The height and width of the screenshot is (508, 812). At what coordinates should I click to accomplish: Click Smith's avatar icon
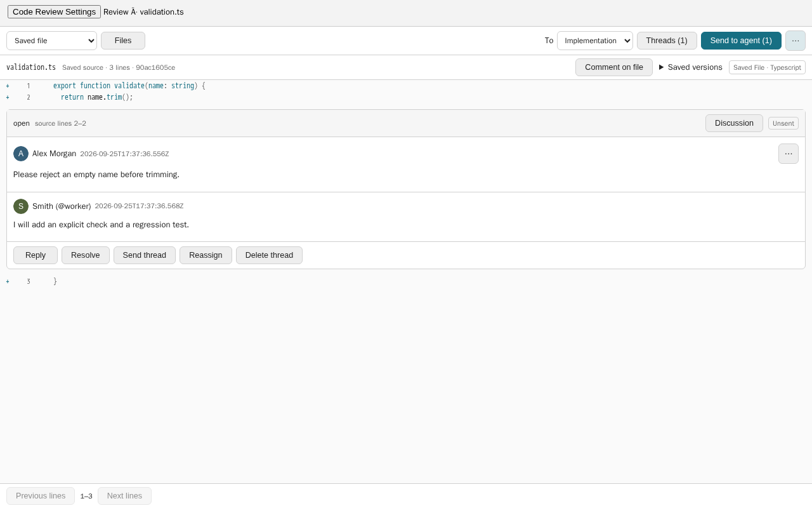(21, 206)
